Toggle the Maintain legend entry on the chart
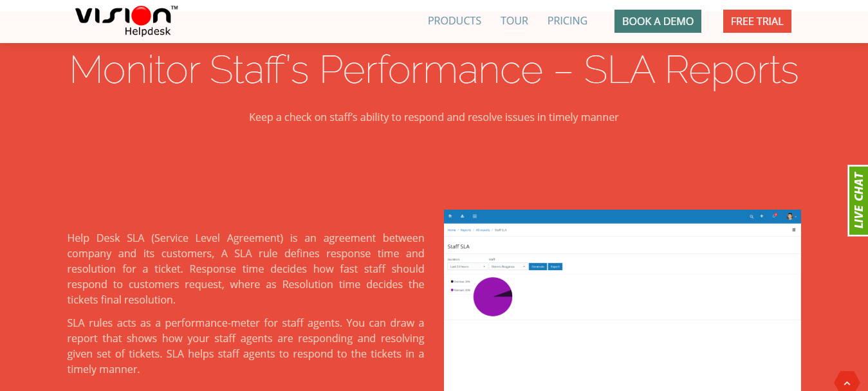Screen dimensions: 868x391 pyautogui.click(x=461, y=290)
